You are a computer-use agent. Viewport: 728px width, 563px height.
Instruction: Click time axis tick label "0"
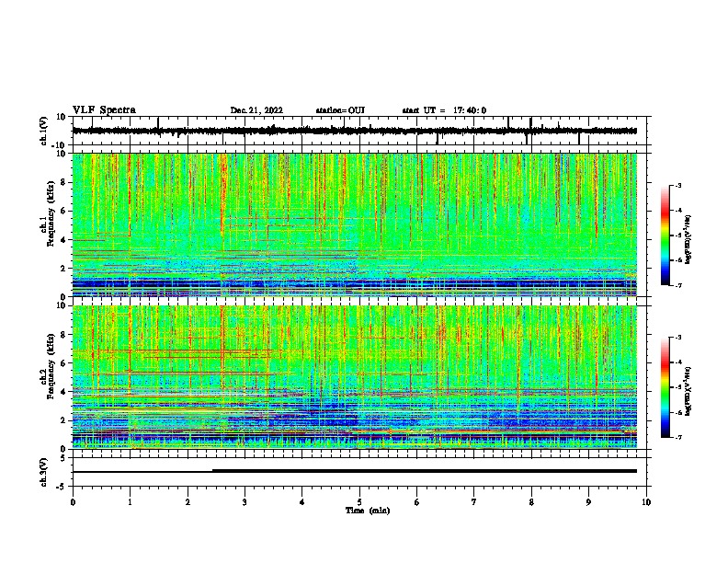(x=73, y=502)
